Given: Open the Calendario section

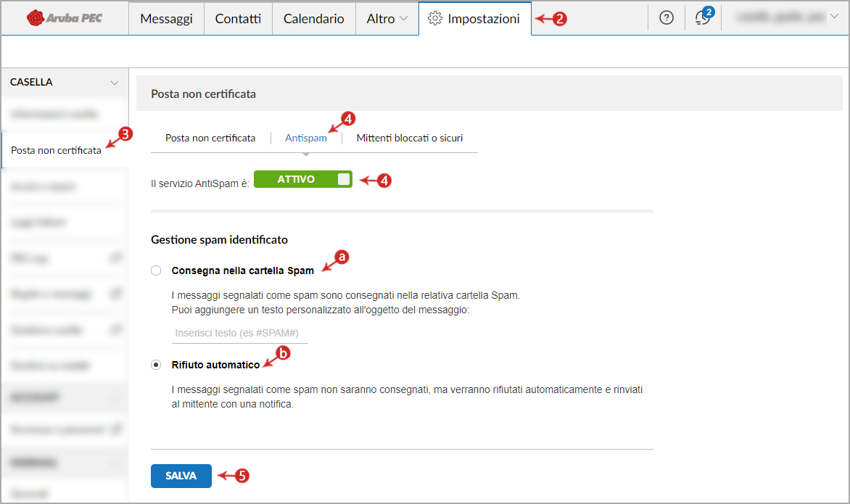Looking at the screenshot, I should 313,18.
